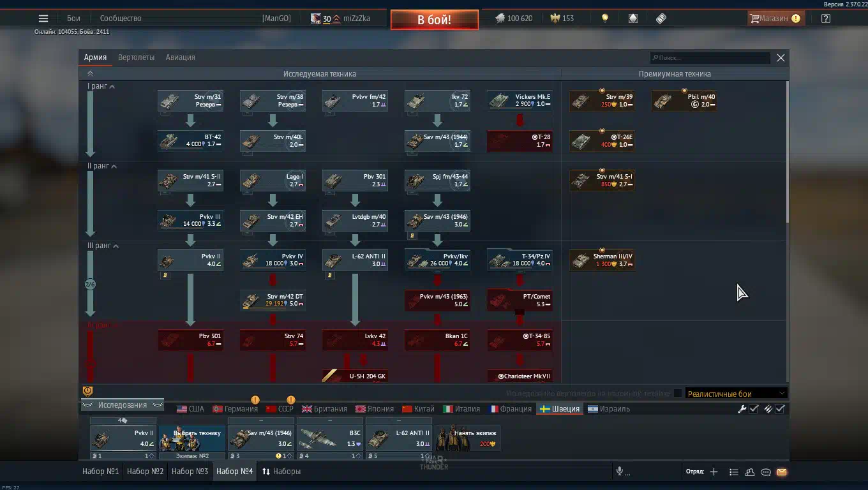The height and width of the screenshot is (490, 868).
Task: Hire crew with Нанять экипаж
Action: [468, 438]
